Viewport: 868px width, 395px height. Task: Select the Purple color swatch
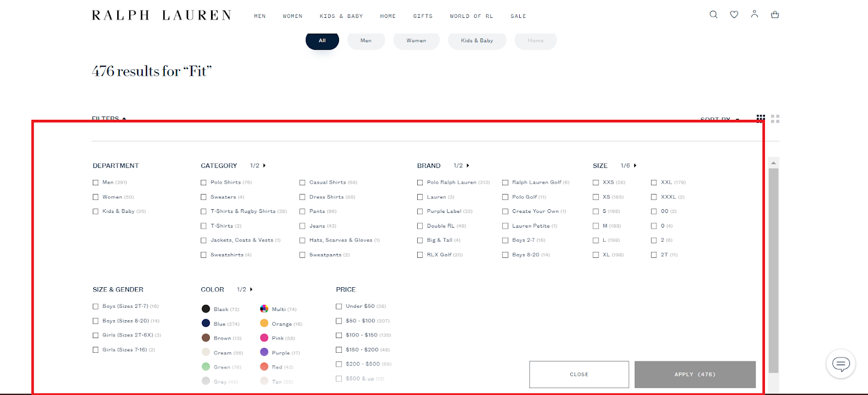[264, 352]
